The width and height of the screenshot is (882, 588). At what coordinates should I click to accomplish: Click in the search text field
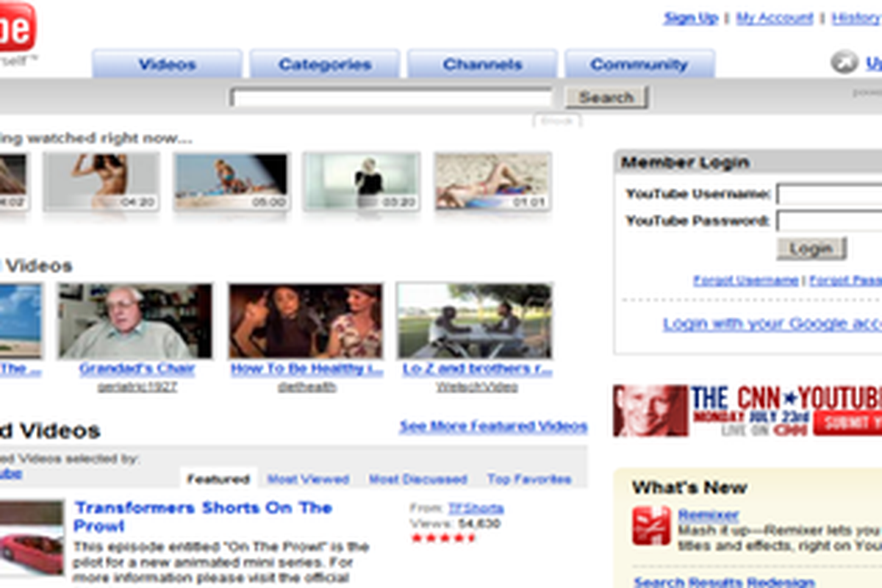click(391, 98)
